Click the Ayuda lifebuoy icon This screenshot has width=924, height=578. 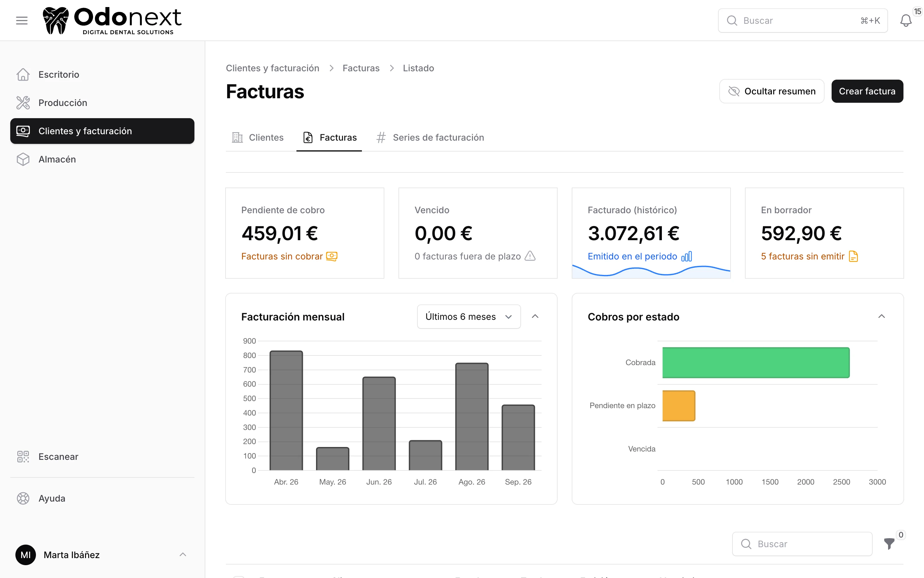(x=23, y=498)
